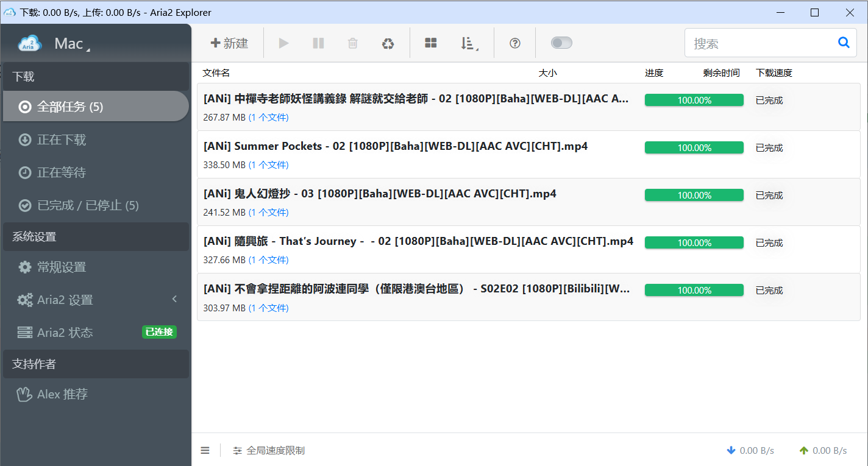Click the New task (新建) button
This screenshot has width=868, height=466.
pyautogui.click(x=229, y=43)
